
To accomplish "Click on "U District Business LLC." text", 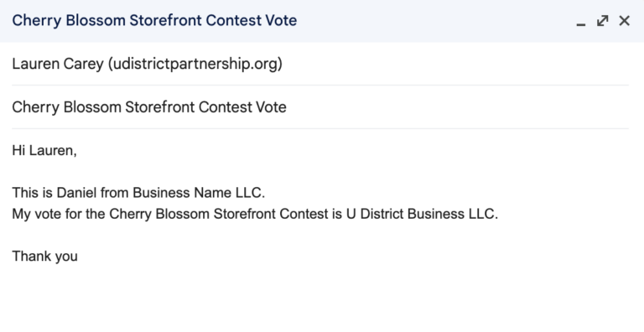I will point(423,214).
